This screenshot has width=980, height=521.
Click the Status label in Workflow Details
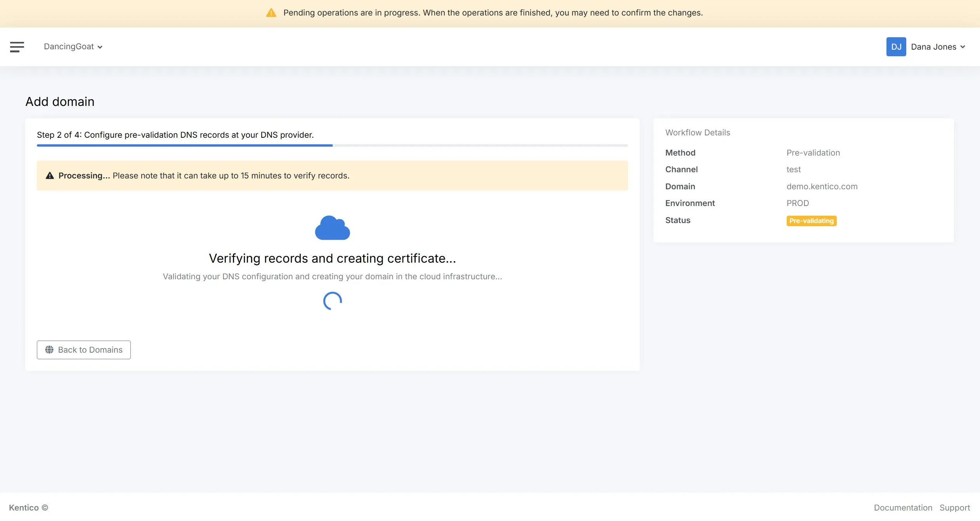[x=678, y=220]
